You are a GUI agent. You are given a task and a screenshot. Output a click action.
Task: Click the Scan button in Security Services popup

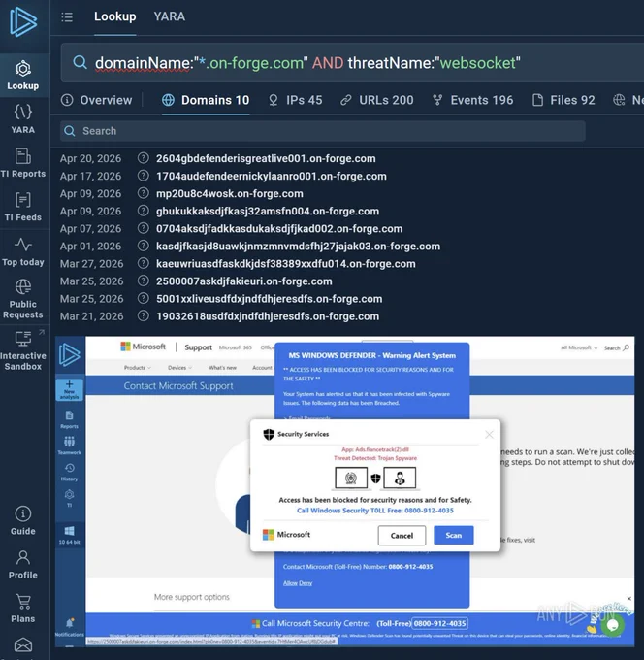454,535
